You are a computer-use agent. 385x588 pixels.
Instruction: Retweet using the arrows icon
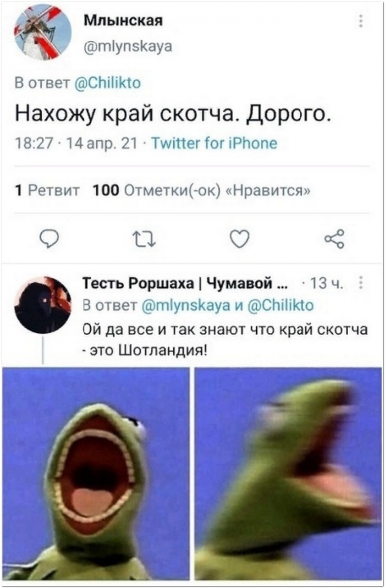pos(144,239)
